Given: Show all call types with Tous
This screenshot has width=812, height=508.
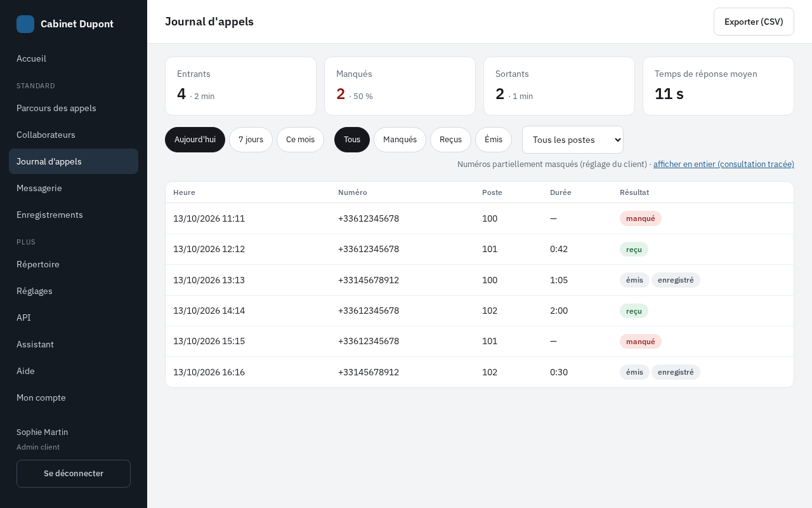Looking at the screenshot, I should tap(352, 140).
